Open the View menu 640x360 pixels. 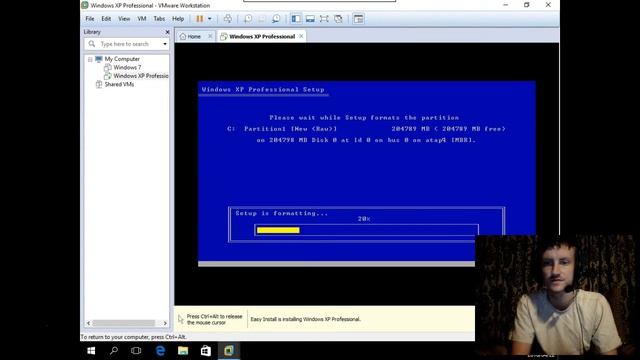(124, 19)
